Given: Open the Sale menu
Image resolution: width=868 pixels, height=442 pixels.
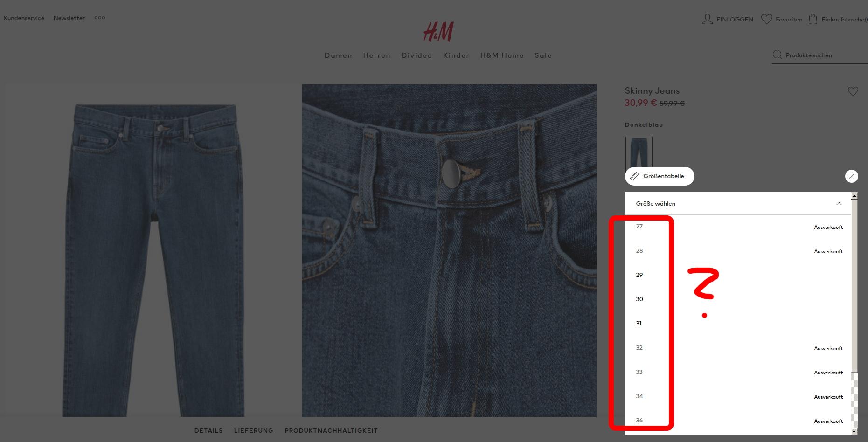Looking at the screenshot, I should (543, 55).
